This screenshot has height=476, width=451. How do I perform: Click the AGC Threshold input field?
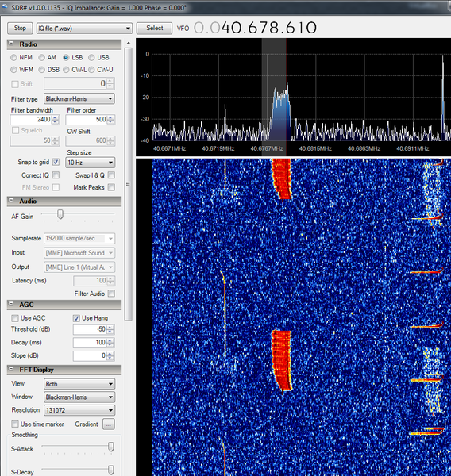90,329
